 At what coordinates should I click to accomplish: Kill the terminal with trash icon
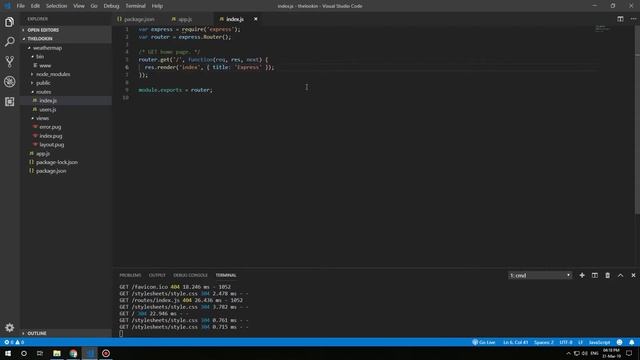coord(607,276)
